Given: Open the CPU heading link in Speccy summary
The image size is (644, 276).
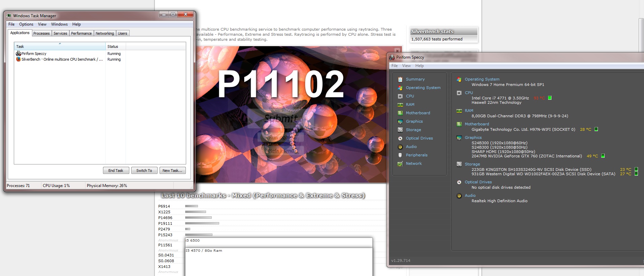Looking at the screenshot, I should 469,93.
